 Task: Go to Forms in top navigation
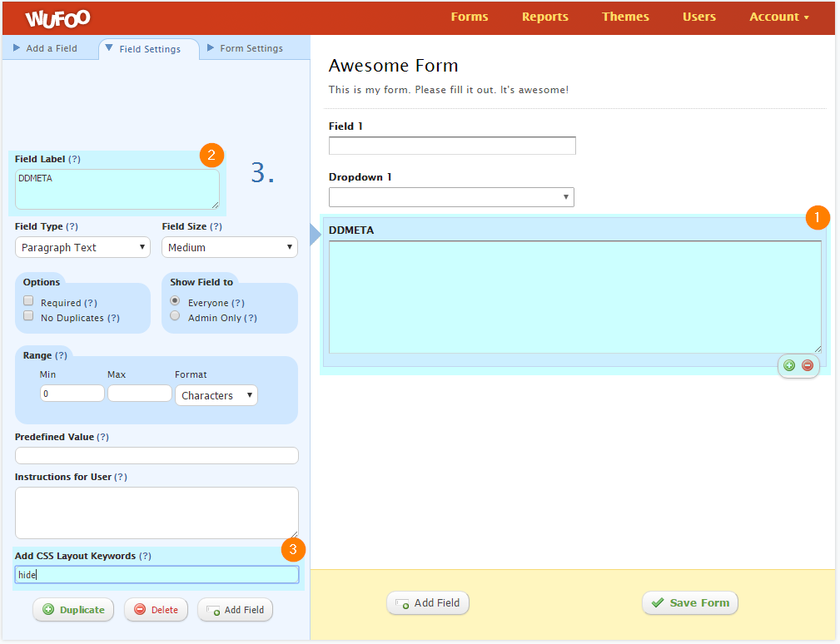470,17
